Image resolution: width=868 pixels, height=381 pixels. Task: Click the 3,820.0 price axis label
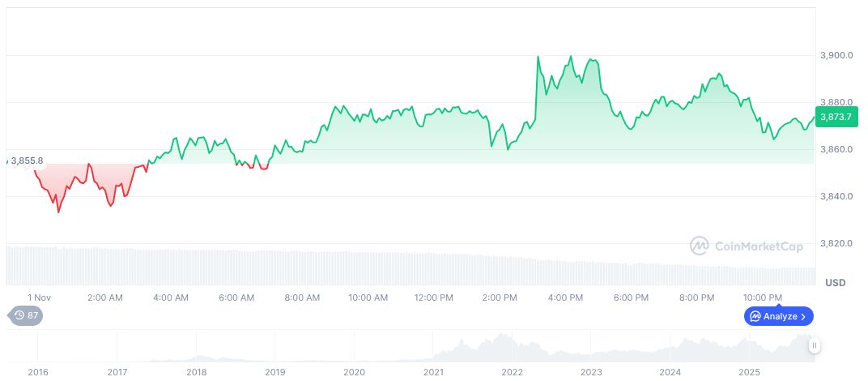[835, 243]
